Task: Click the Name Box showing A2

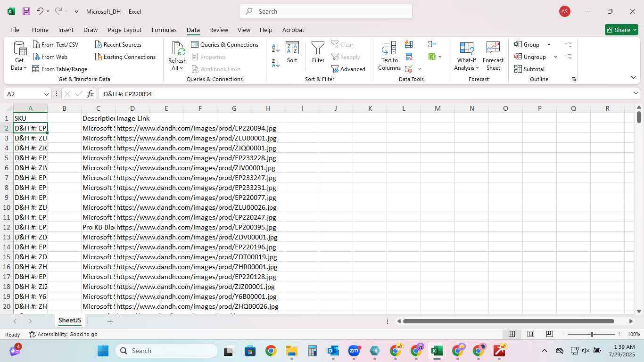Action: coord(27,94)
